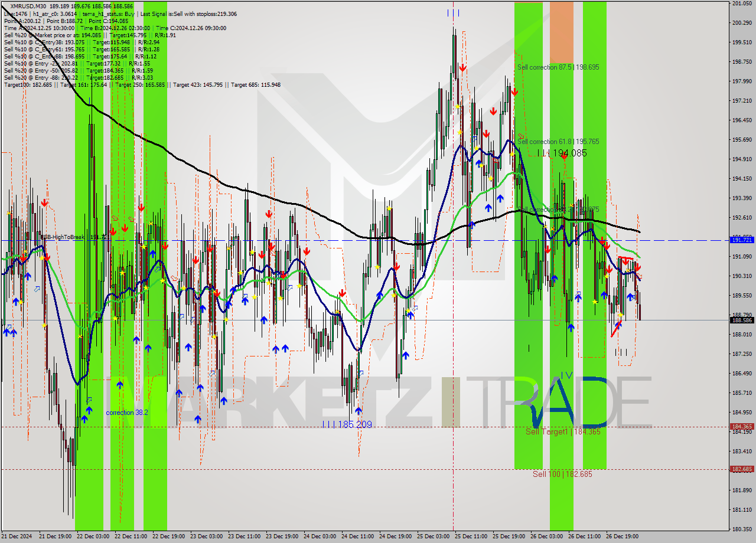This screenshot has height=543, width=756.
Task: Click the red 184.365 price tag on axis
Action: pos(742,426)
